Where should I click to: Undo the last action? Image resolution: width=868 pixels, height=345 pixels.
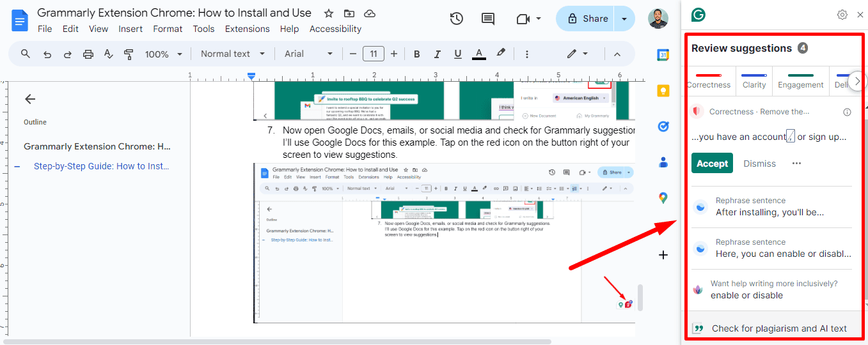(47, 54)
